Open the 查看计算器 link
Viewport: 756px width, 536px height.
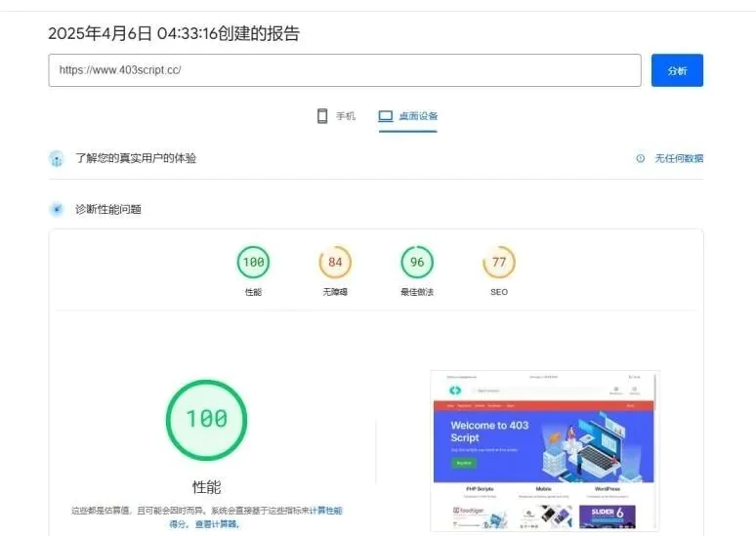(217, 524)
